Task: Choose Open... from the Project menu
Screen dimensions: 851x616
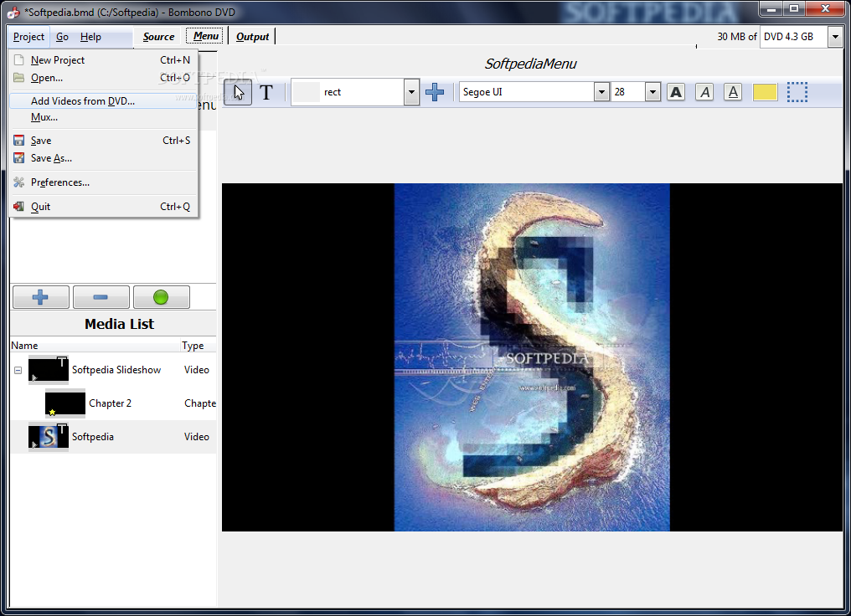Action: [102, 78]
